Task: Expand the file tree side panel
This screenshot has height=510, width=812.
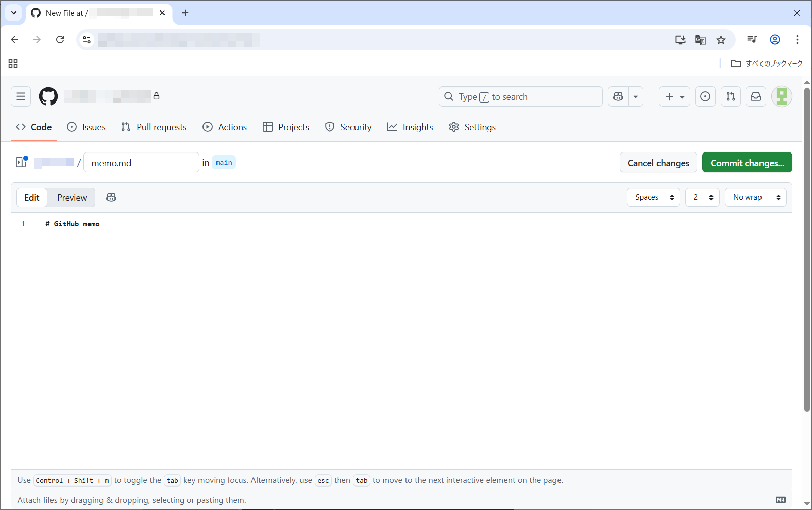Action: pyautogui.click(x=21, y=162)
